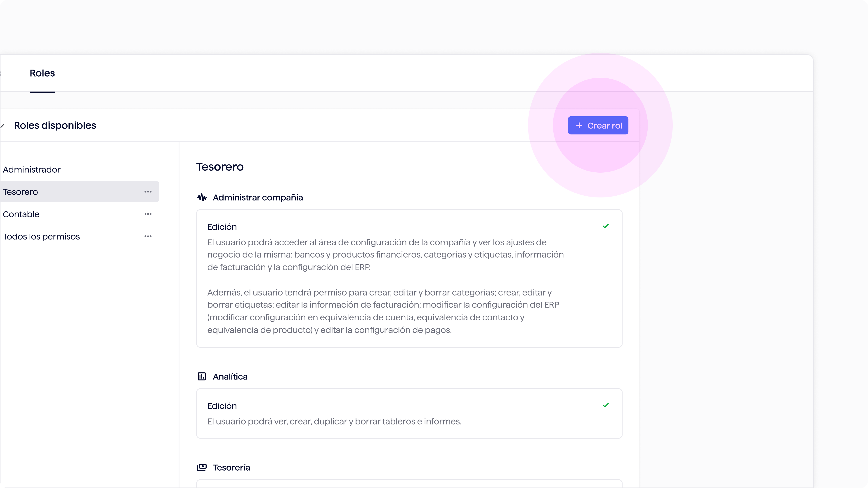Select the Tesorero role in list

79,192
